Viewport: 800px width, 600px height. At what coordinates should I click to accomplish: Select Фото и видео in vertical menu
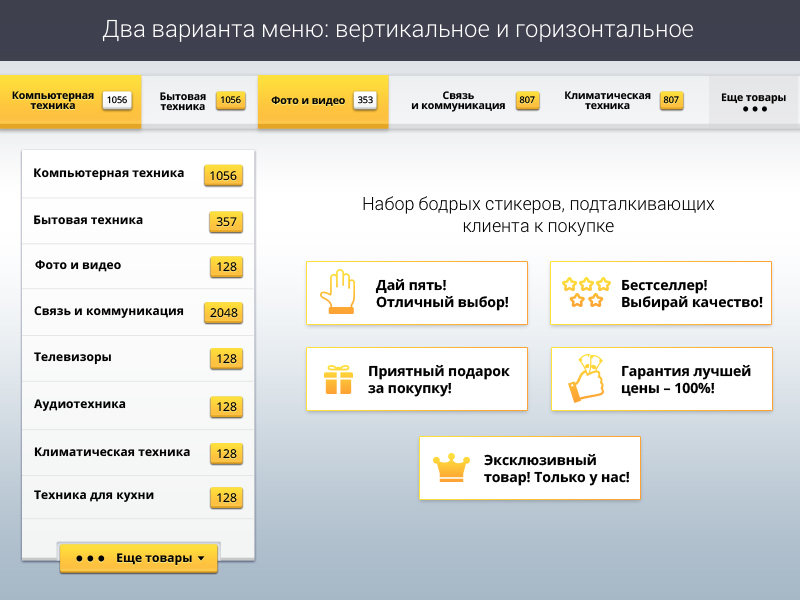(138, 266)
